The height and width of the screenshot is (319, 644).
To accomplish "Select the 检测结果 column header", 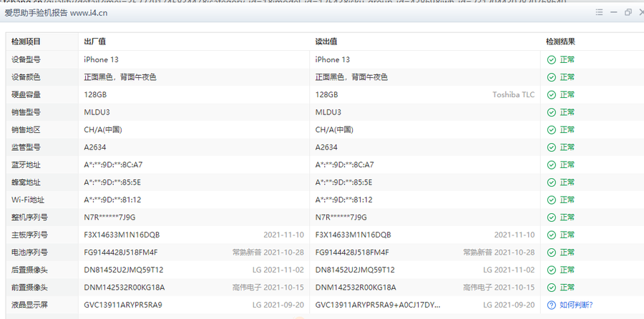I will click(560, 42).
